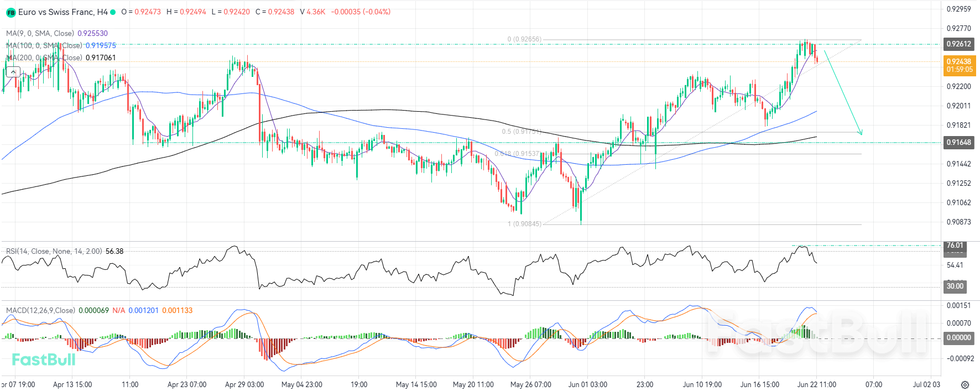Click the RSI 76.01 overbought level tag

(955, 246)
